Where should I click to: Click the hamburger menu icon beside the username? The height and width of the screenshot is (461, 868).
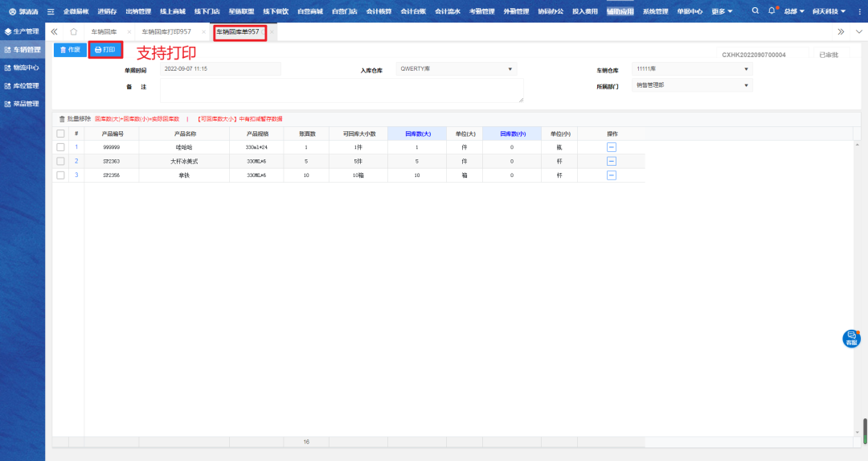[x=51, y=11]
